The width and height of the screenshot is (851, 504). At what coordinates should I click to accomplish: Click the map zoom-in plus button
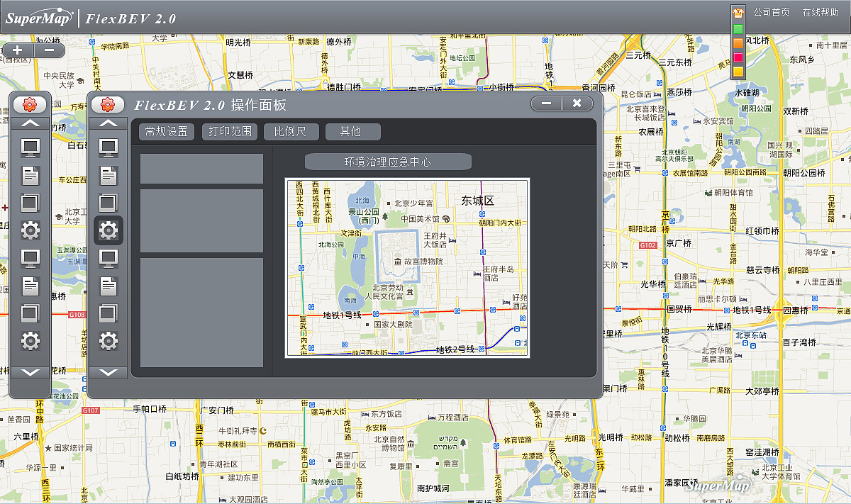[x=16, y=50]
